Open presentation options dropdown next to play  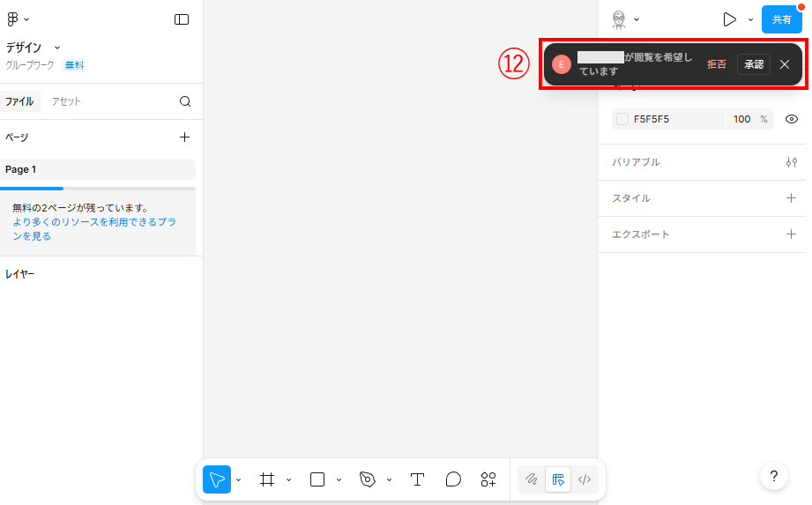click(x=750, y=19)
